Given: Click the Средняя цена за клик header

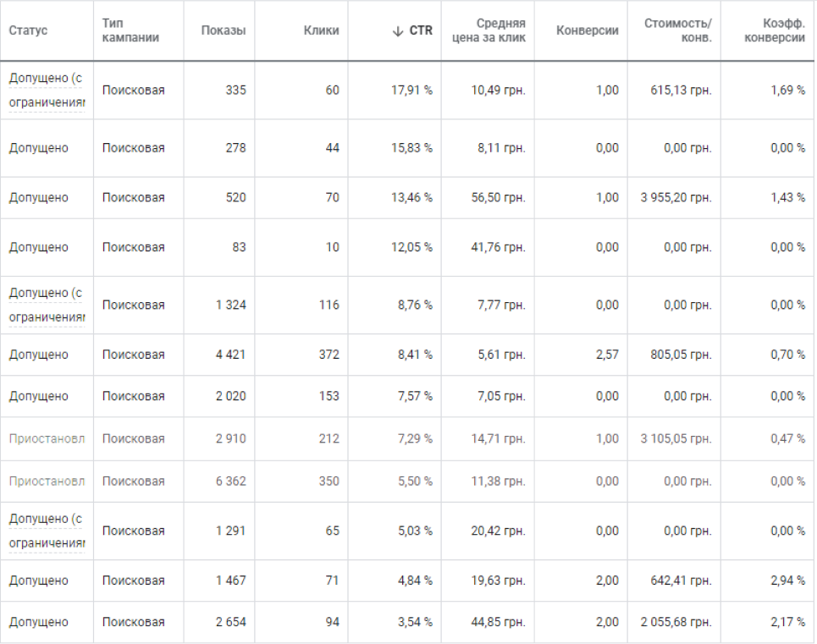Looking at the screenshot, I should click(489, 30).
